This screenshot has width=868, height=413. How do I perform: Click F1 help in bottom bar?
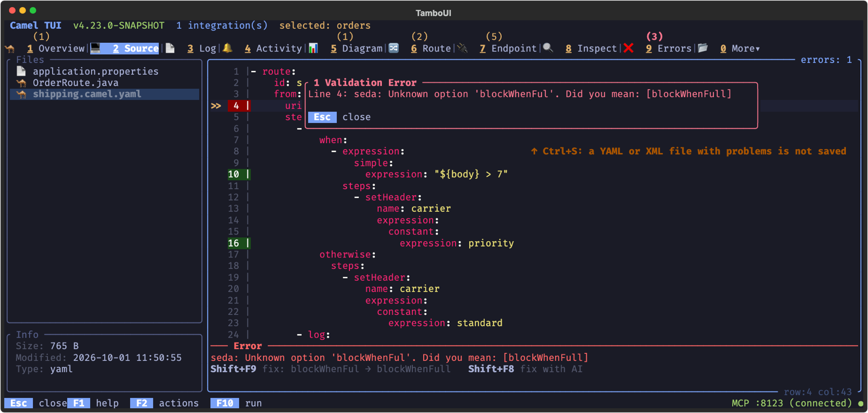[x=93, y=403]
